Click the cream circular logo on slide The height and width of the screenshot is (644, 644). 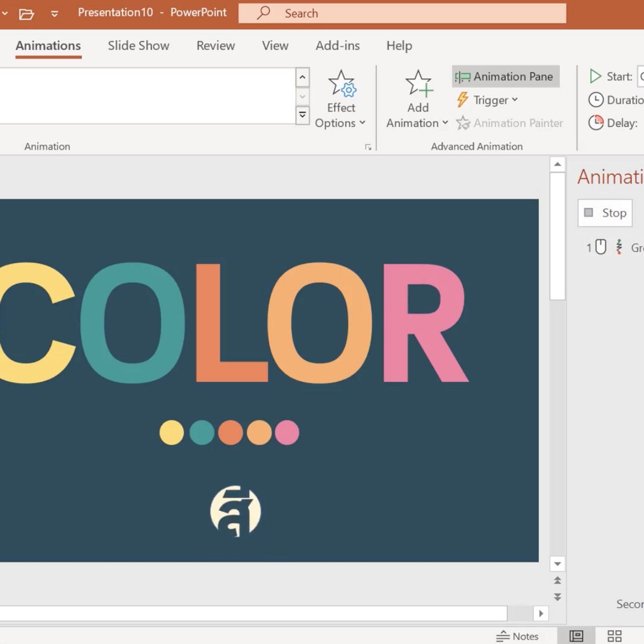point(235,511)
